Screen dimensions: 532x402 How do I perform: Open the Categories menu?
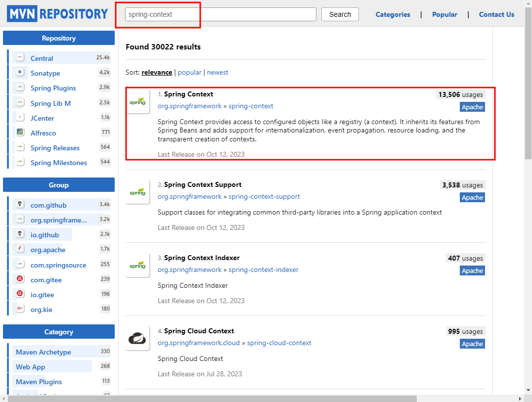point(393,15)
